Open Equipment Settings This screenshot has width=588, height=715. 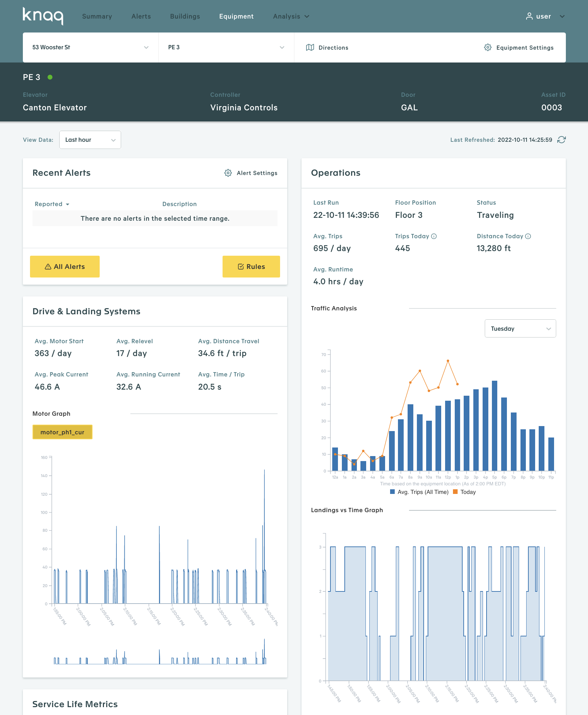(x=519, y=47)
